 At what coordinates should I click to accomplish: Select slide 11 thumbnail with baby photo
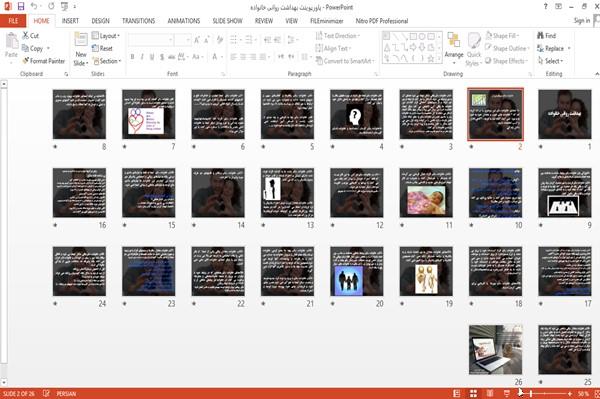point(426,193)
